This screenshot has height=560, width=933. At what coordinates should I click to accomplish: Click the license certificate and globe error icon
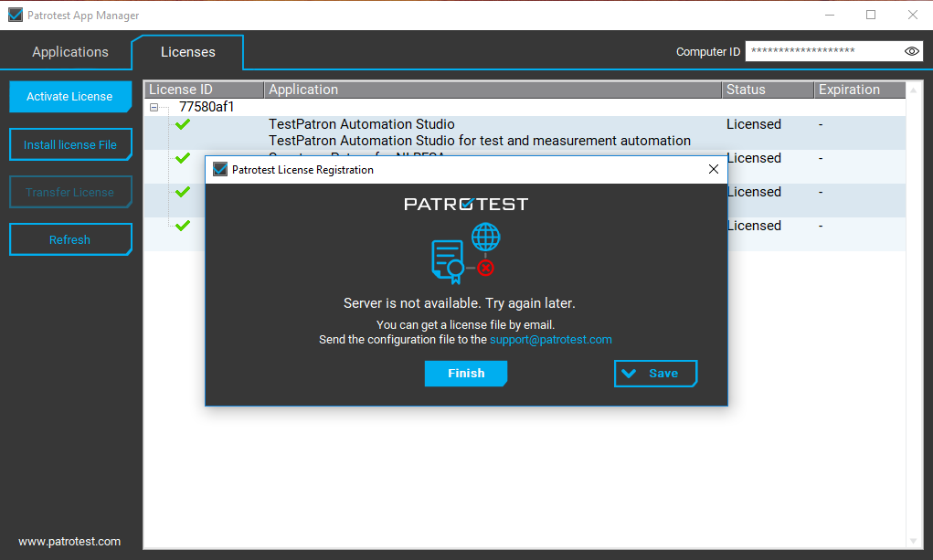(465, 255)
